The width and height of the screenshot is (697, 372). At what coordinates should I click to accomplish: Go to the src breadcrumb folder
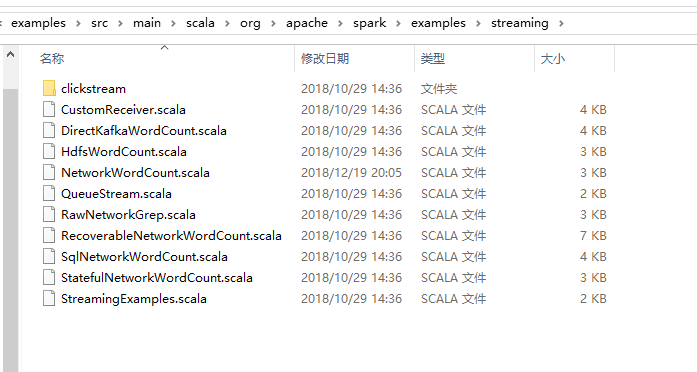click(x=100, y=23)
